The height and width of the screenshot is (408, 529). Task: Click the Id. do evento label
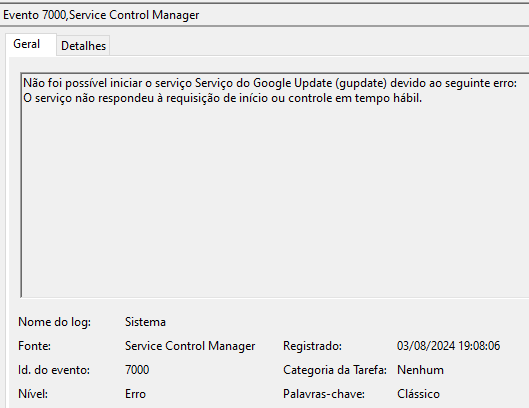(54, 370)
